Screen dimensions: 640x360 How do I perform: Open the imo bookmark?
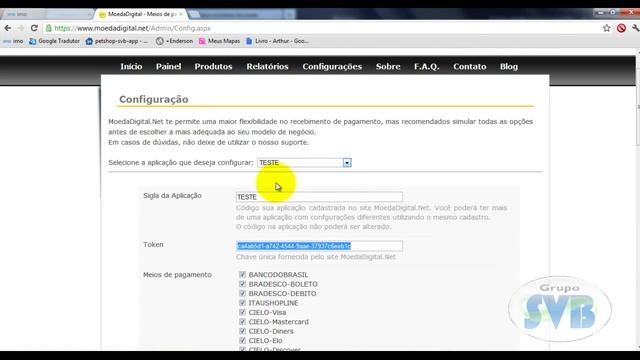coord(13,41)
